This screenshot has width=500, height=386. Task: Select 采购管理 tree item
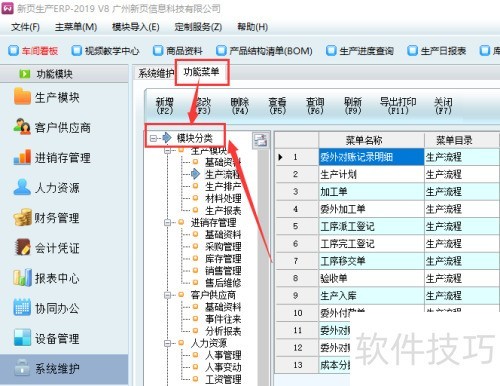click(223, 246)
